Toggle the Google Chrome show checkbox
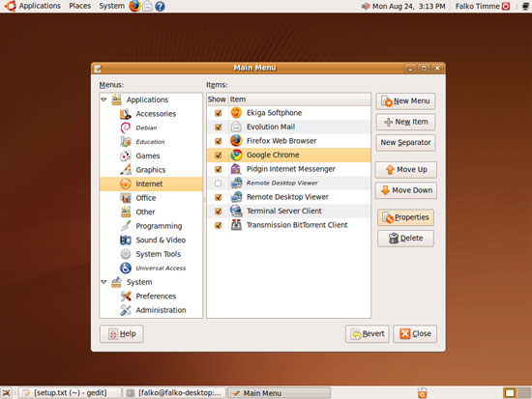 (x=219, y=156)
